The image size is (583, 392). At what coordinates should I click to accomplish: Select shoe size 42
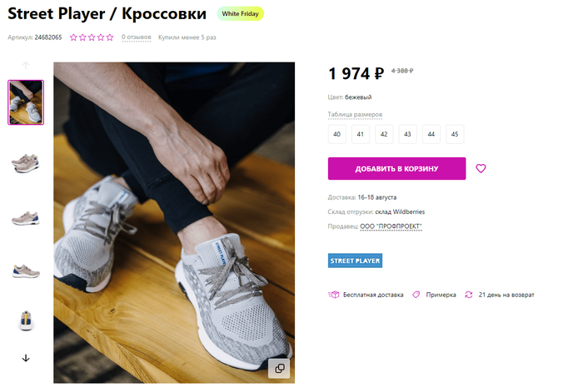(x=384, y=134)
